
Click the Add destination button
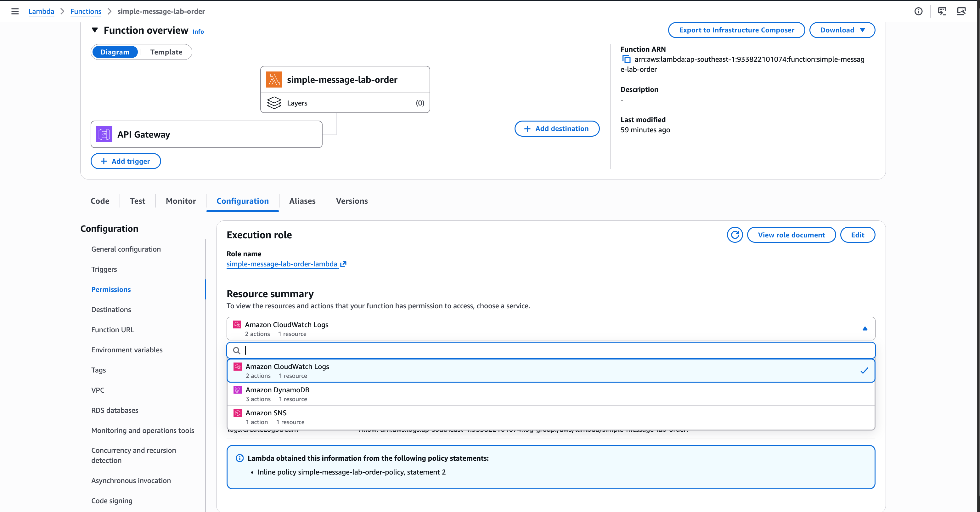click(x=557, y=129)
